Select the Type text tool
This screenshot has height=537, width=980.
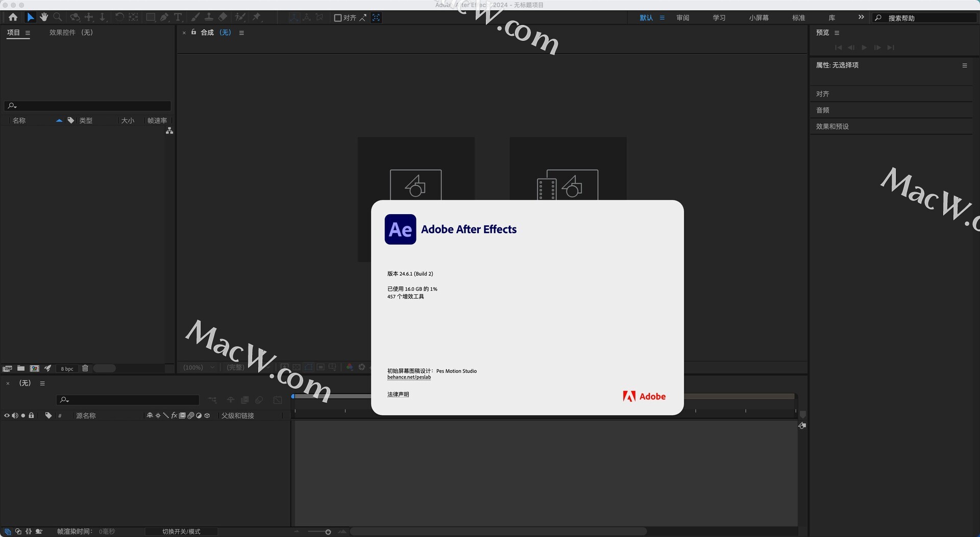[x=178, y=17]
